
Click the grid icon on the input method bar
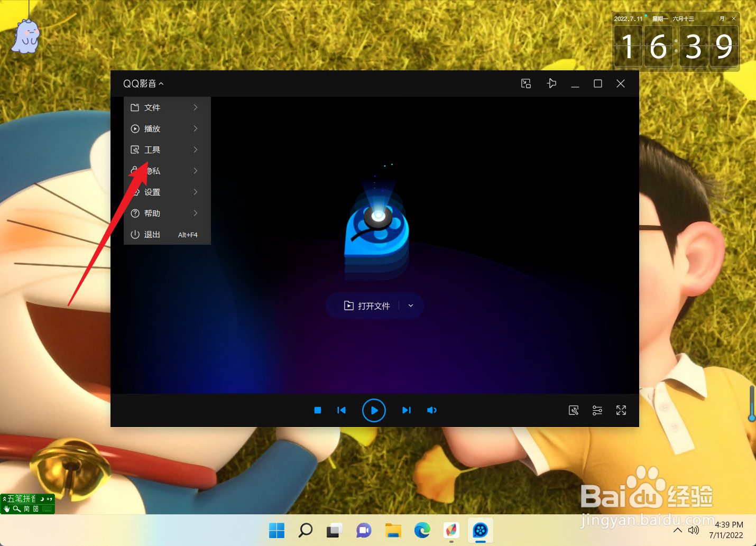(36, 509)
